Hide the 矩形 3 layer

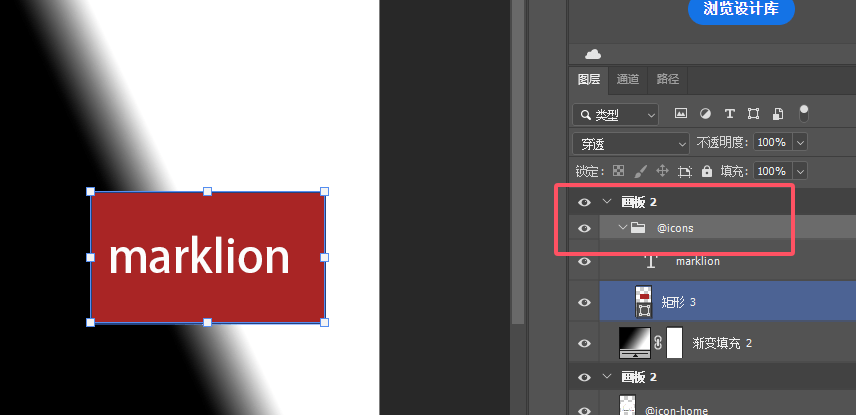click(584, 302)
